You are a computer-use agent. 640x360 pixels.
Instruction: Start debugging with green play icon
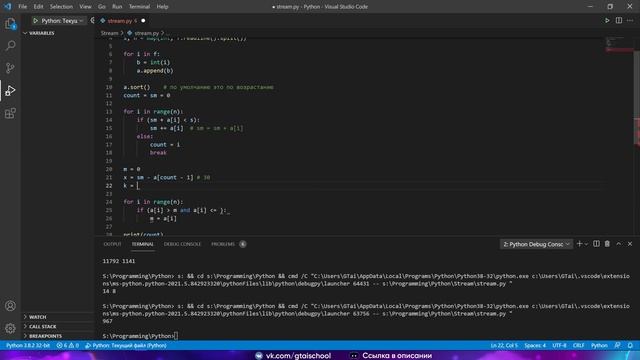point(36,20)
